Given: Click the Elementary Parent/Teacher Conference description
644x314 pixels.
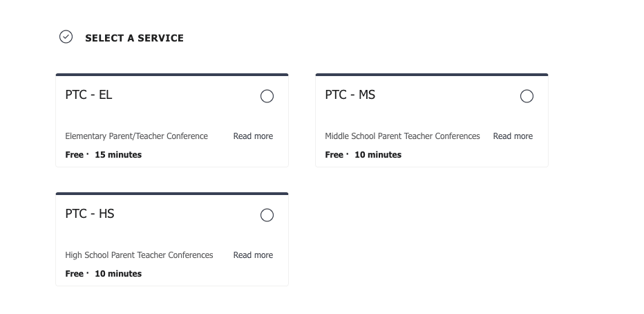Looking at the screenshot, I should (136, 136).
